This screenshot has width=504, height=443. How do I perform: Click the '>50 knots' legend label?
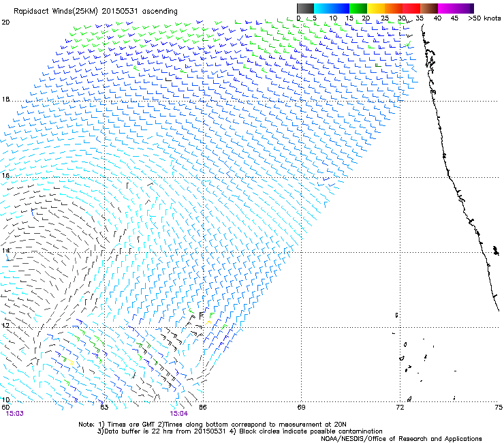(484, 18)
